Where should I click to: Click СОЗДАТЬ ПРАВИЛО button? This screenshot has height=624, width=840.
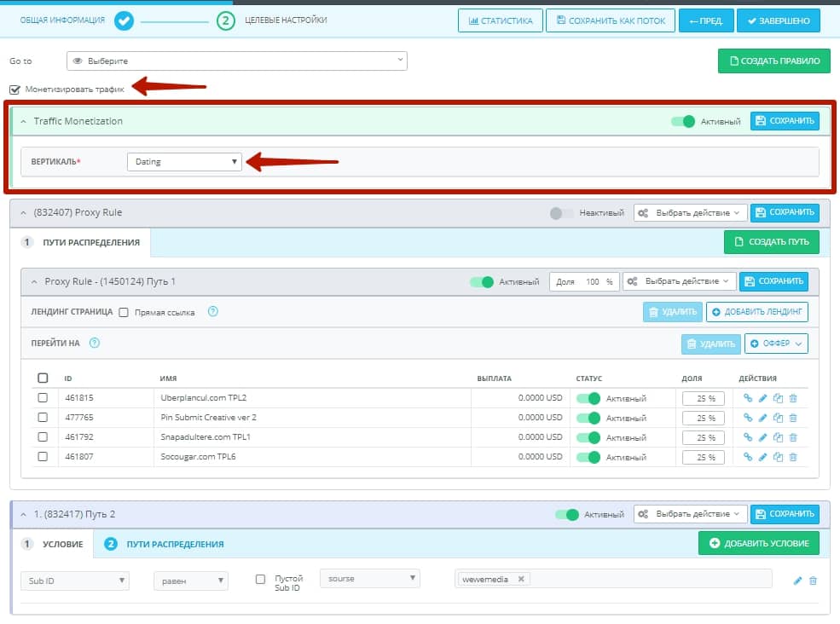[x=774, y=61]
